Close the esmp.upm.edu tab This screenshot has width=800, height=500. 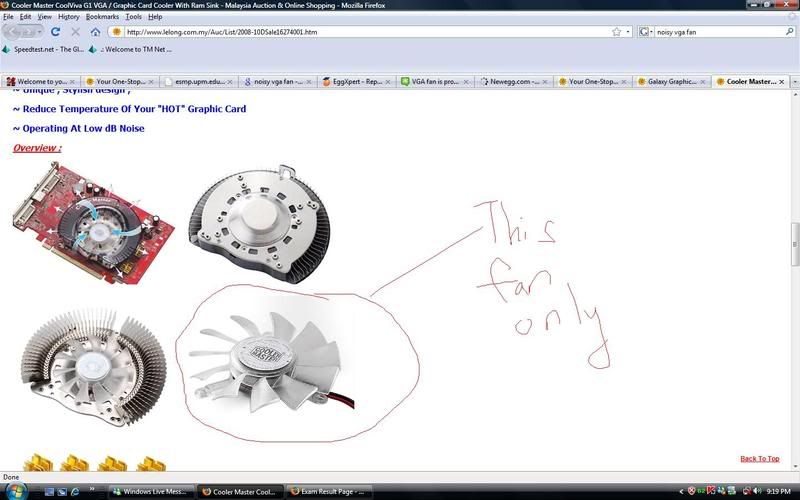pos(230,82)
